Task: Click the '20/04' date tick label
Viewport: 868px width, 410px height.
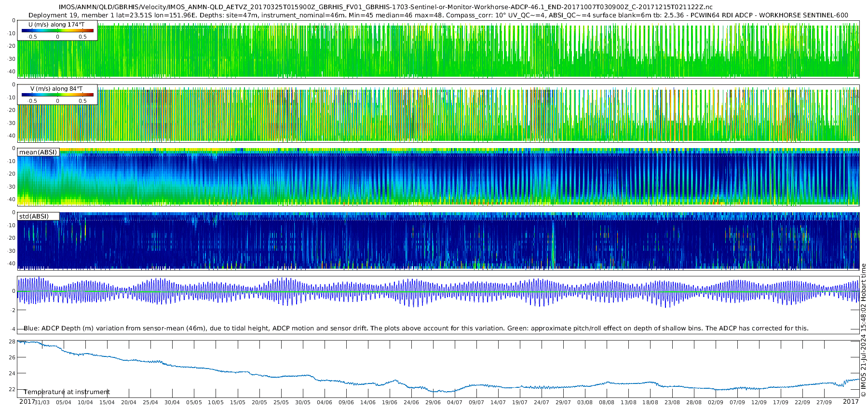Action: [129, 402]
